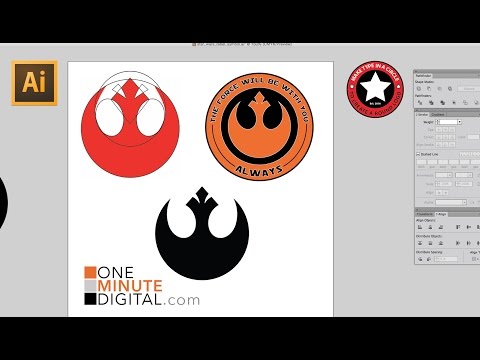Select the Round Join corner option
Screen dimensions: 480x360
(x=446, y=137)
